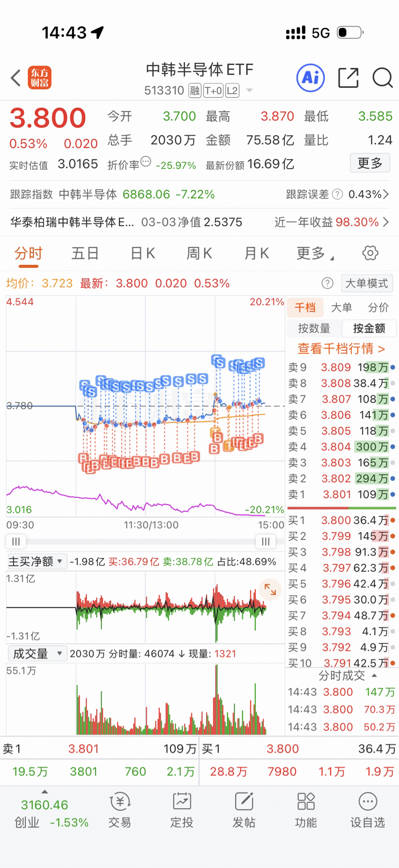This screenshot has height=868, width=399.
Task: Tap the left timeline range handle
Action: click(16, 542)
